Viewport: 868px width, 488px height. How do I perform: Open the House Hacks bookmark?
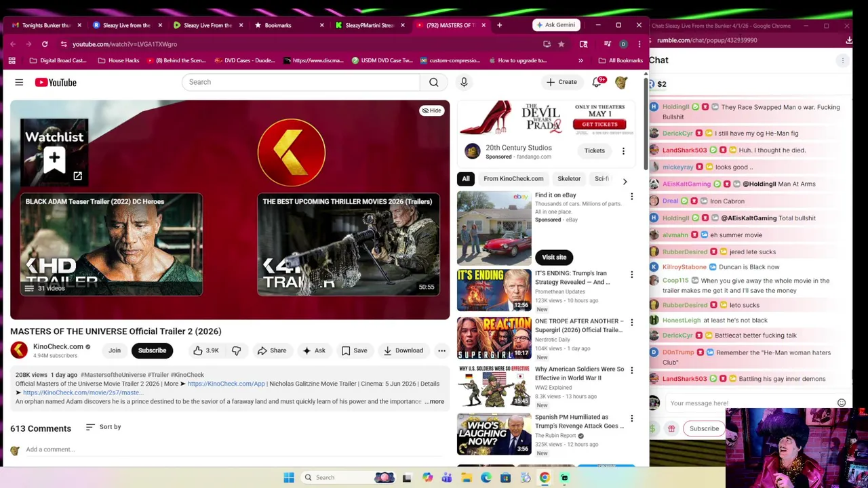[x=119, y=60]
